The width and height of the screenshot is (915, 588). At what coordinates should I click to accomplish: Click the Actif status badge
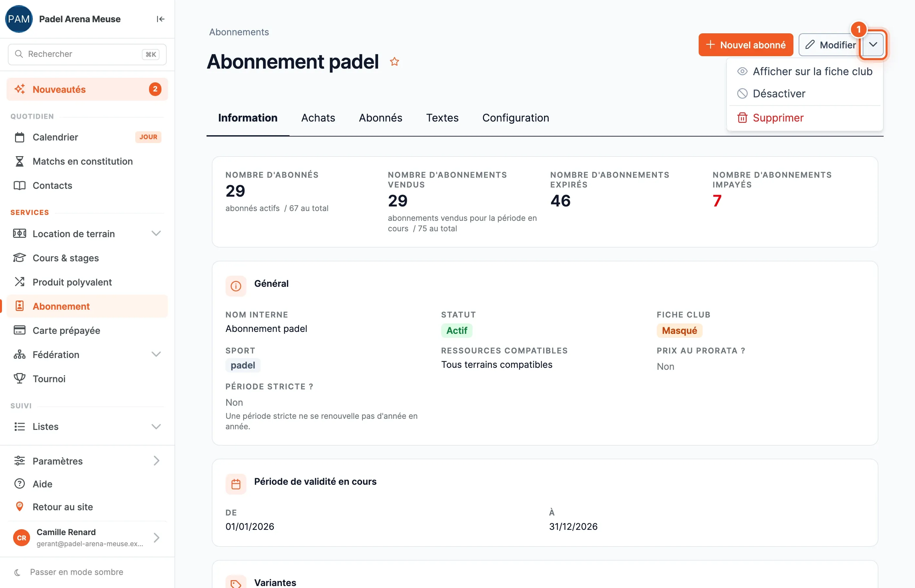[456, 330]
